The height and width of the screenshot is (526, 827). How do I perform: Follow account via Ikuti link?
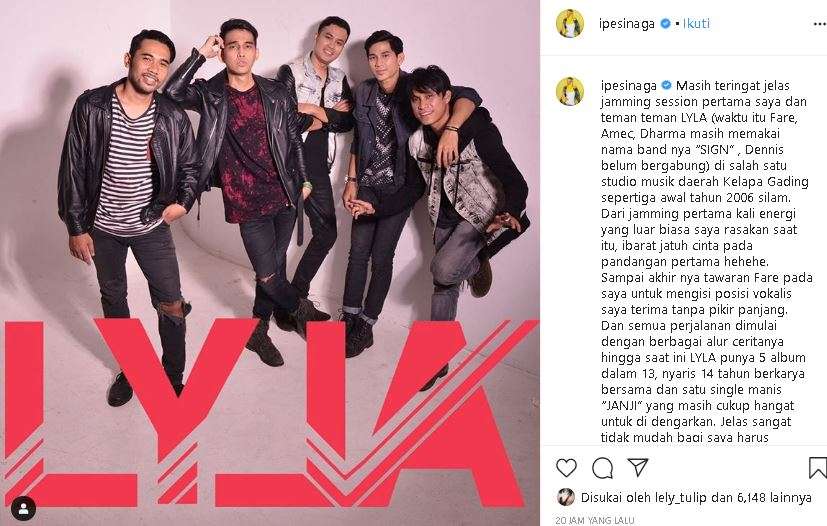click(696, 23)
